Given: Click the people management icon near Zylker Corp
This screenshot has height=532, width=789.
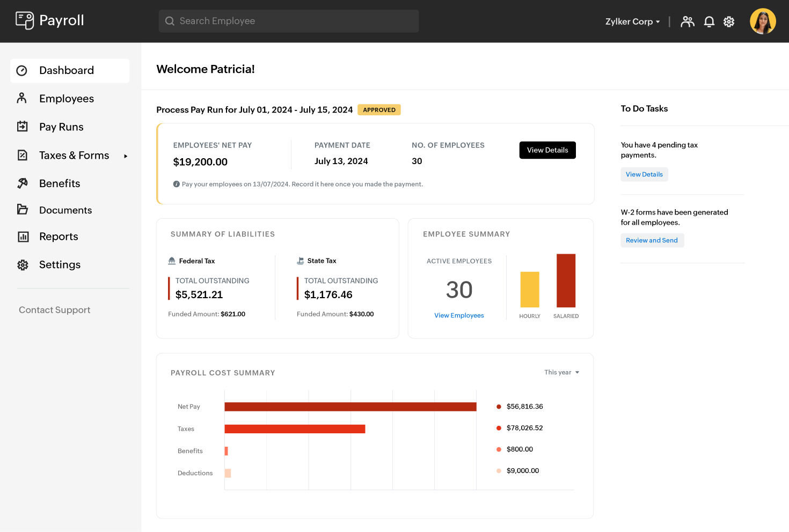Looking at the screenshot, I should point(688,21).
